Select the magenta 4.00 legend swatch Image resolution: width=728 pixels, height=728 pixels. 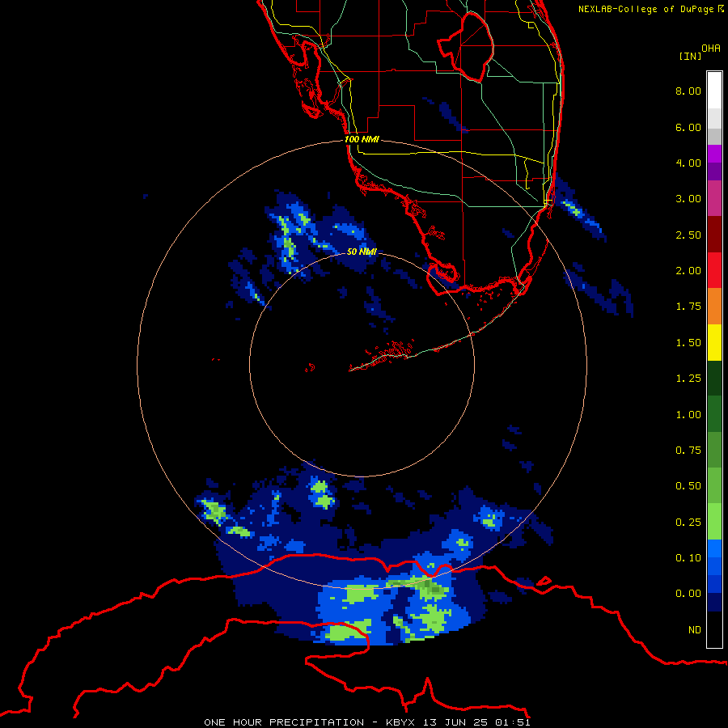714,154
